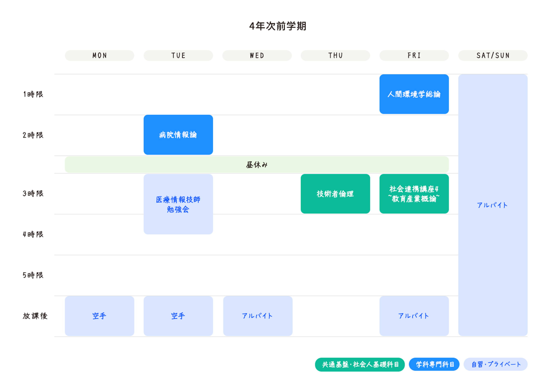Select the 医療情報技師勉強会 study session block

coord(178,204)
